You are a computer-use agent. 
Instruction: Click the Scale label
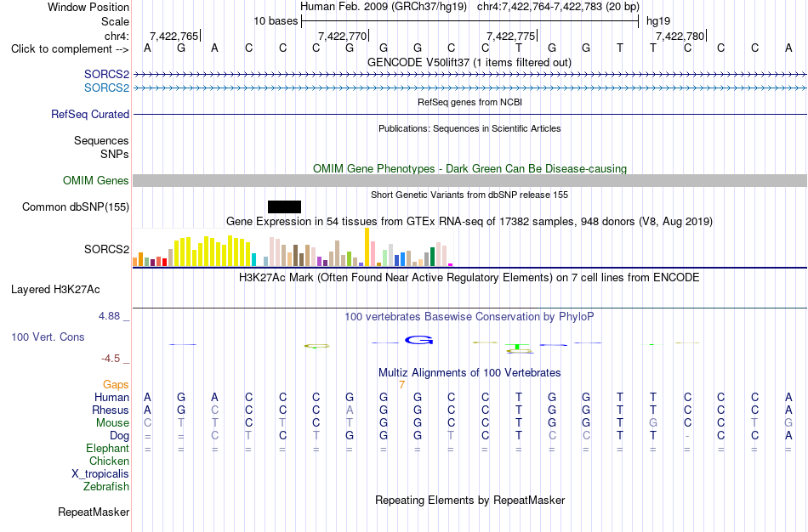pos(116,21)
